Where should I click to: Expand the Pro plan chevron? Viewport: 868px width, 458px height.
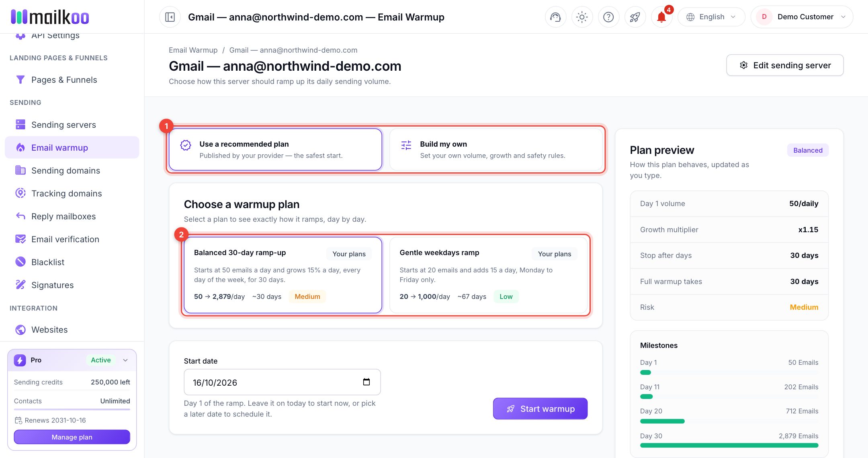coord(125,360)
